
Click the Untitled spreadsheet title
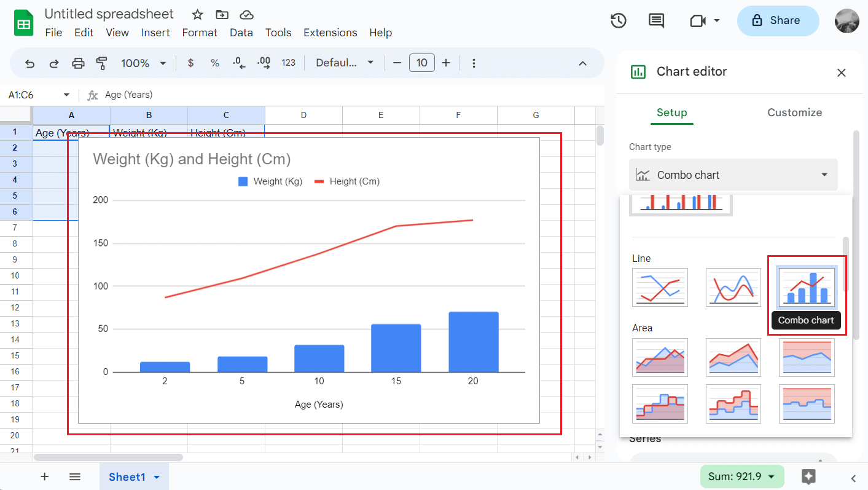[109, 14]
